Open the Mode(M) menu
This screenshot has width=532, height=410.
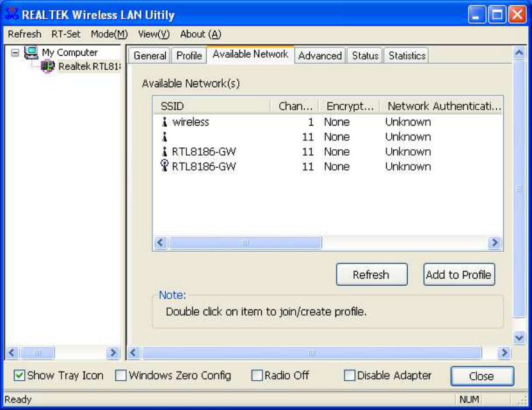(109, 34)
